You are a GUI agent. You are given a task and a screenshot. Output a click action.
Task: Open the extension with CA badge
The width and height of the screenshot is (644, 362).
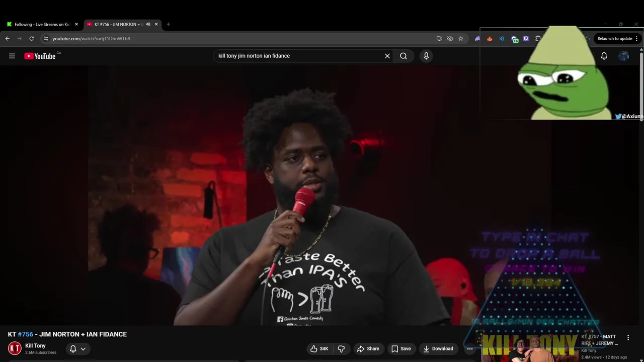pos(514,39)
